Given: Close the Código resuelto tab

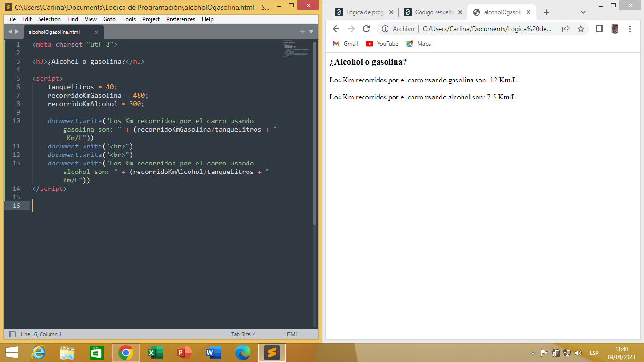Looking at the screenshot, I should click(459, 12).
